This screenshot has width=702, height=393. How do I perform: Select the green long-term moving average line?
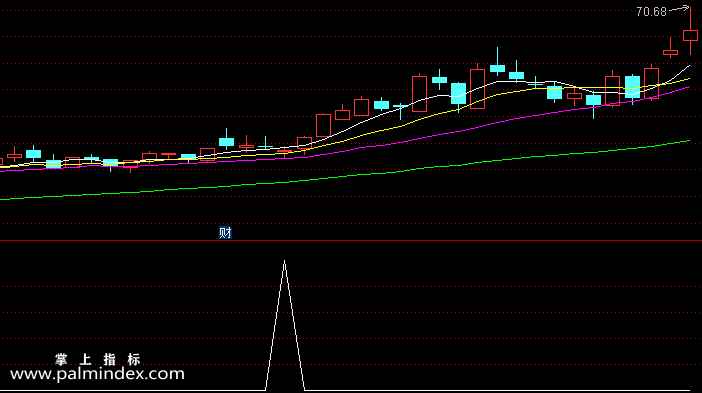click(345, 175)
